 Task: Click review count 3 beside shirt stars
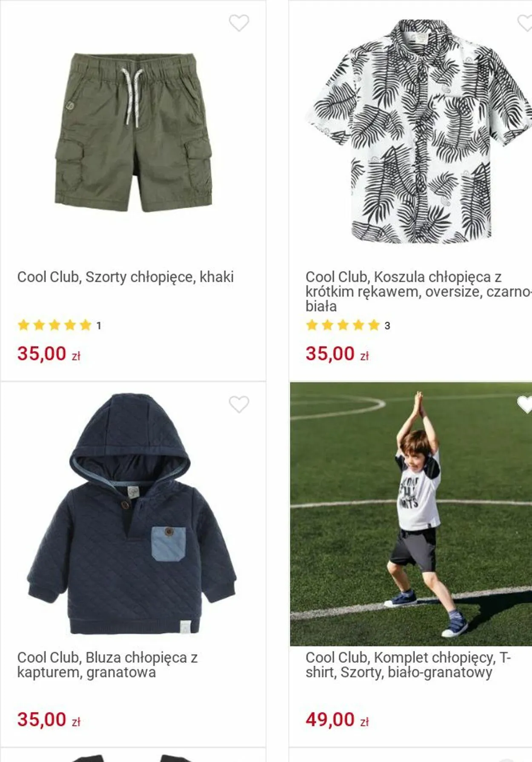click(387, 326)
